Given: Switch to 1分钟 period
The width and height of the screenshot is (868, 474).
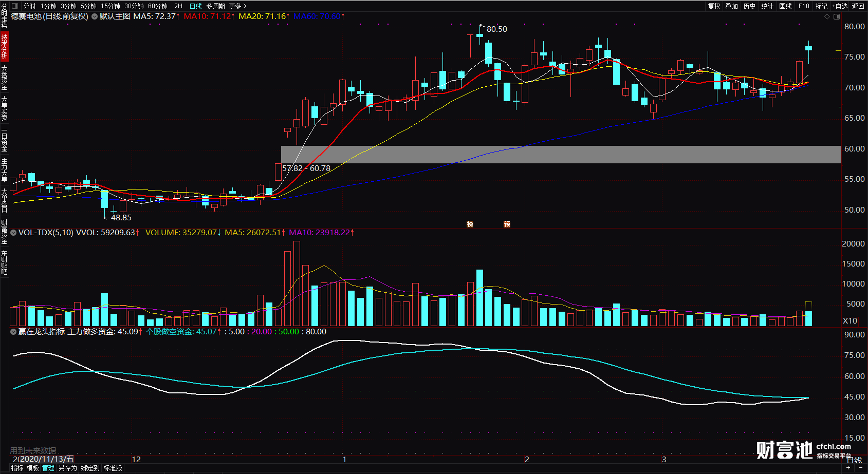Looking at the screenshot, I should 49,6.
